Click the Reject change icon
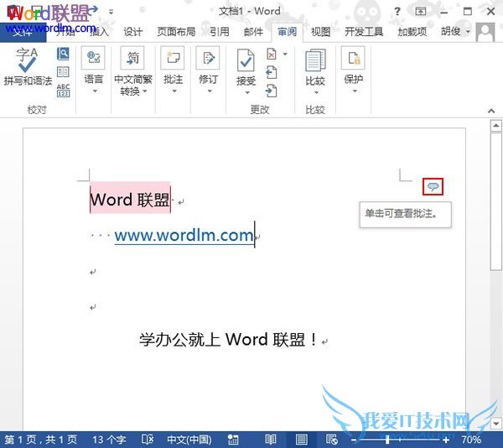503x448 pixels. pyautogui.click(x=272, y=54)
